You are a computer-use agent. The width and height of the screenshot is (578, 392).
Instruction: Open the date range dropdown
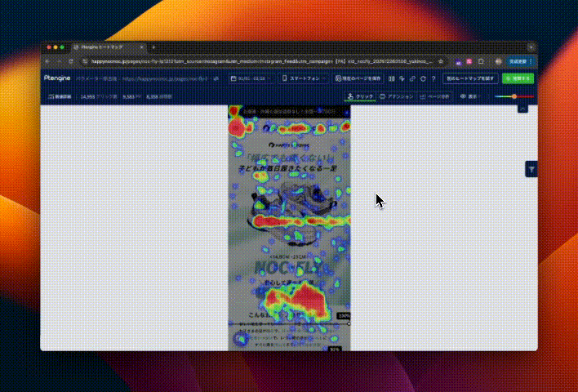pos(252,78)
